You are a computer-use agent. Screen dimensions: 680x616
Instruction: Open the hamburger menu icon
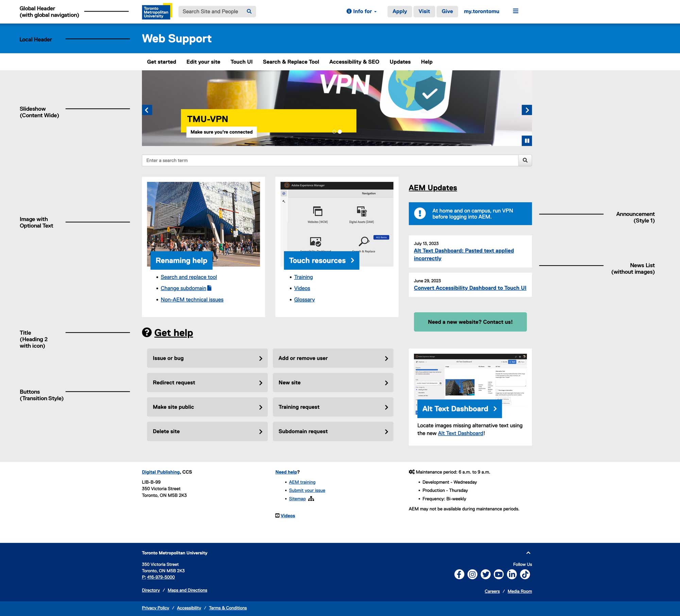tap(515, 11)
